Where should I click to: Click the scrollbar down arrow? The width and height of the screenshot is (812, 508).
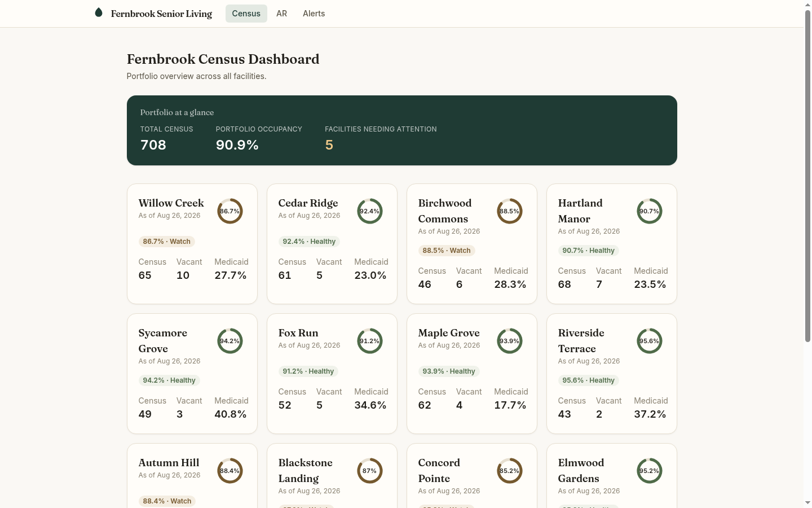(x=807, y=503)
